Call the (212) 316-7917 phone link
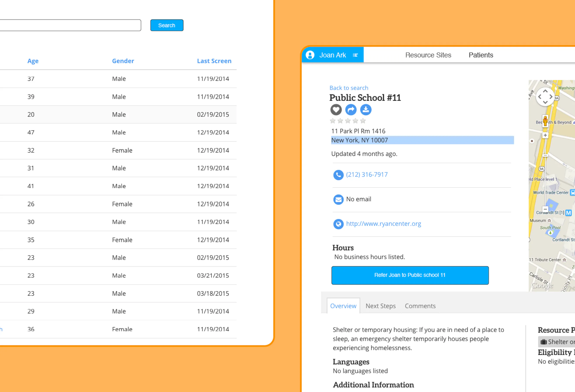The height and width of the screenshot is (392, 575). tap(367, 175)
